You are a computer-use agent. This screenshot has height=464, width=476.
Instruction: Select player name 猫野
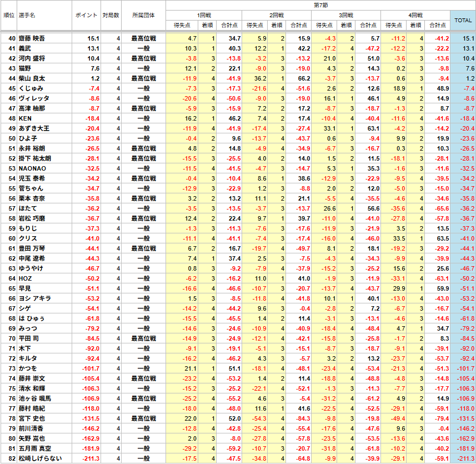point(25,68)
